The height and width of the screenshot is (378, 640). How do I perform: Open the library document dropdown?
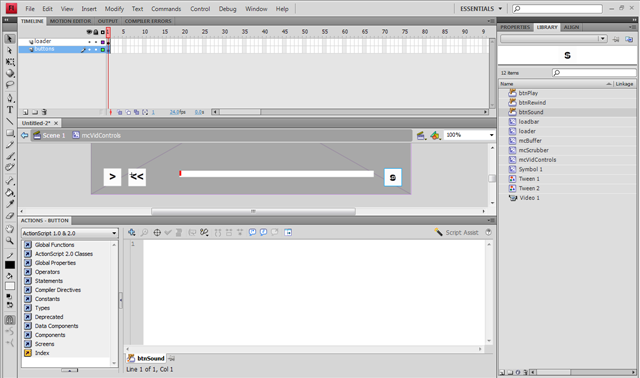point(554,39)
